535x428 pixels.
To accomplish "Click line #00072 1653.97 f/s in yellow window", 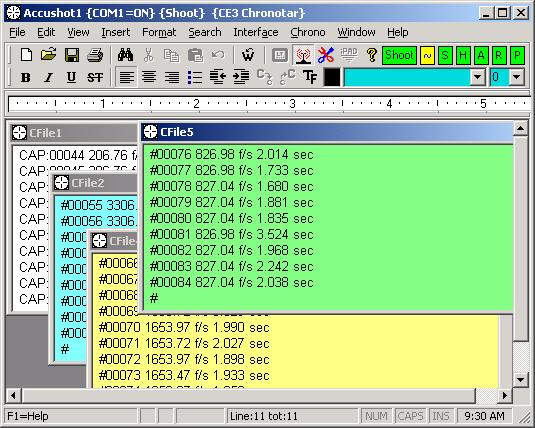I will click(x=184, y=359).
